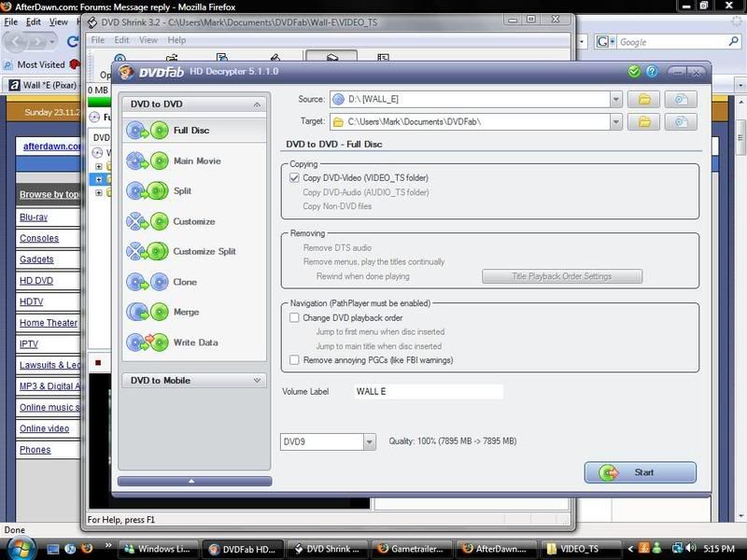Switch to DVD Shrink taskbar button
Screen dimensions: 747x560
[327, 549]
